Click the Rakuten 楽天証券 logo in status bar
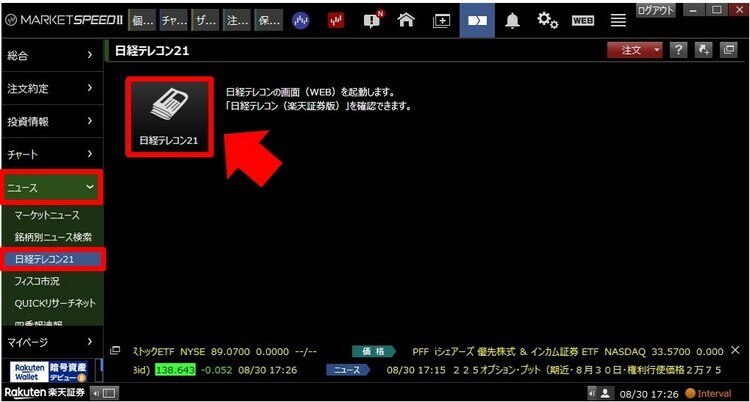This screenshot has width=750, height=402. (x=45, y=393)
